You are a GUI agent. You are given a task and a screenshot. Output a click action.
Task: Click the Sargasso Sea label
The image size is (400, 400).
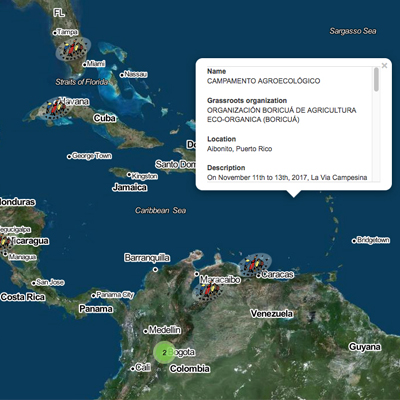[353, 31]
